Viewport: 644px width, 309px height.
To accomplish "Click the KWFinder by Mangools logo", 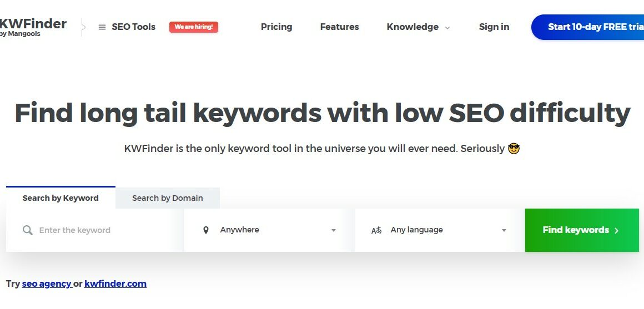I will tap(33, 27).
